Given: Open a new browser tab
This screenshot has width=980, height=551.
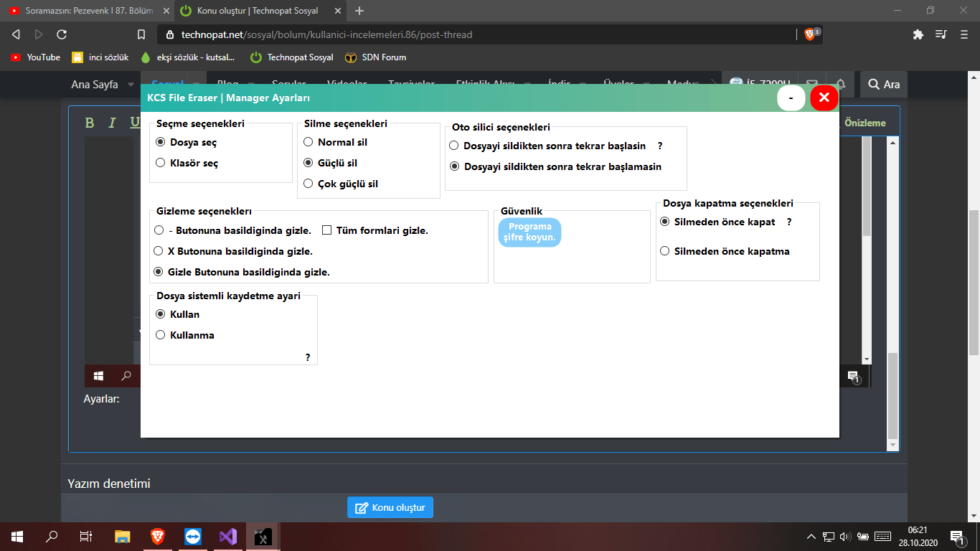Looking at the screenshot, I should [359, 11].
